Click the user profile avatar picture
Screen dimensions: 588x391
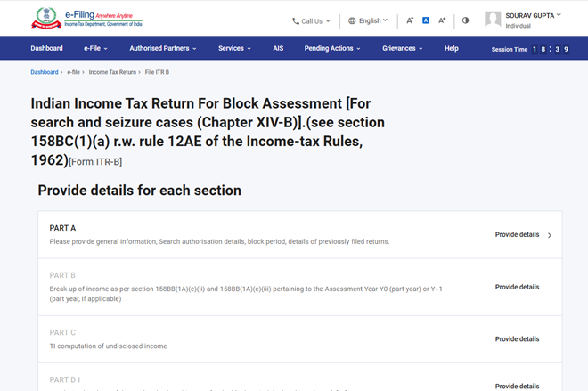tap(493, 20)
